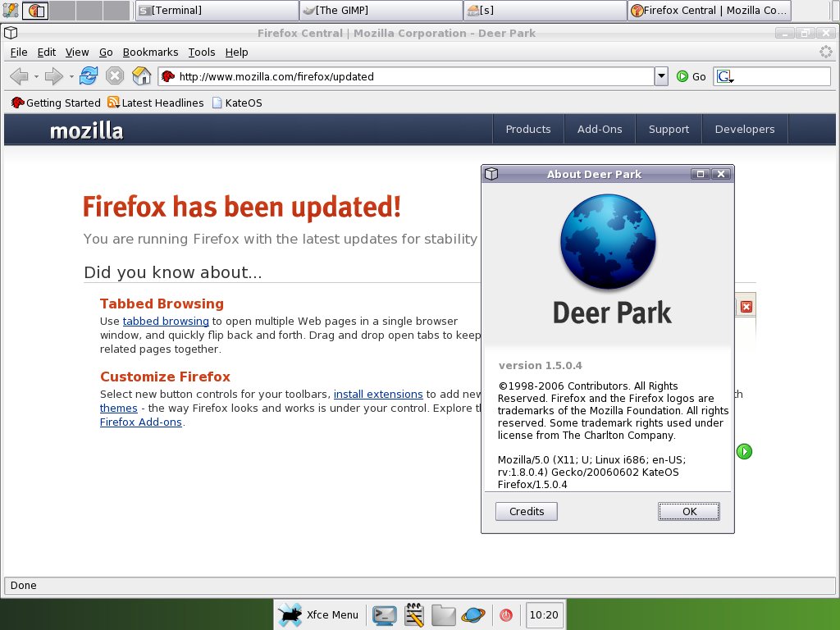Follow the tabbed browsing link
Viewport: 840px width, 630px height.
(x=166, y=321)
